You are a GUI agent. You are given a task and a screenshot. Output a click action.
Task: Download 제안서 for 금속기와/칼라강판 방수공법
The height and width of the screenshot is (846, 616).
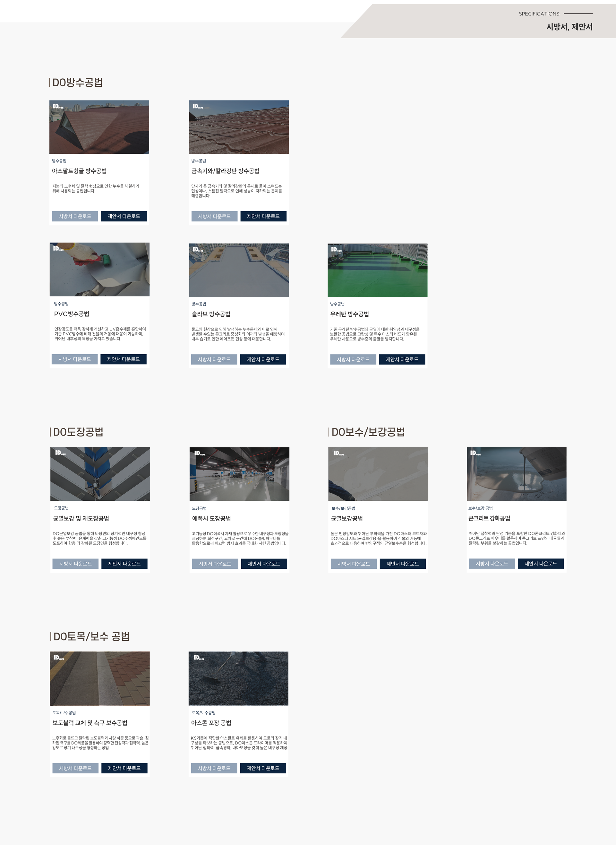263,216
